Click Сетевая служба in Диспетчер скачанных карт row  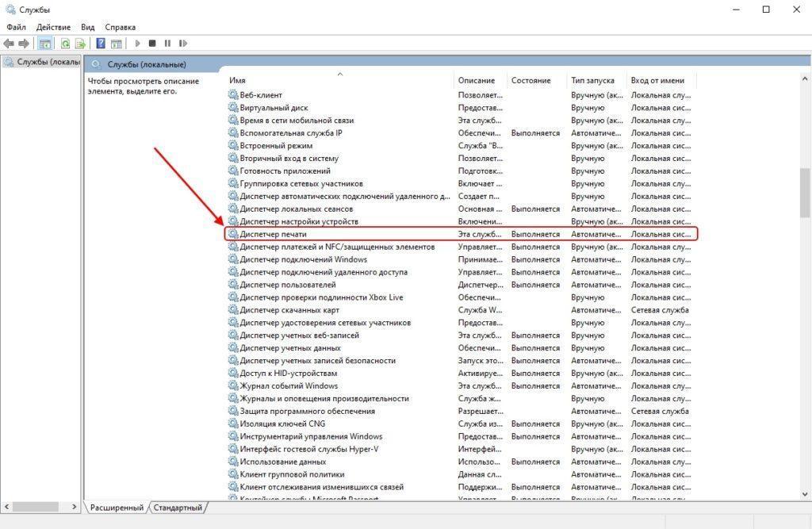coord(660,310)
